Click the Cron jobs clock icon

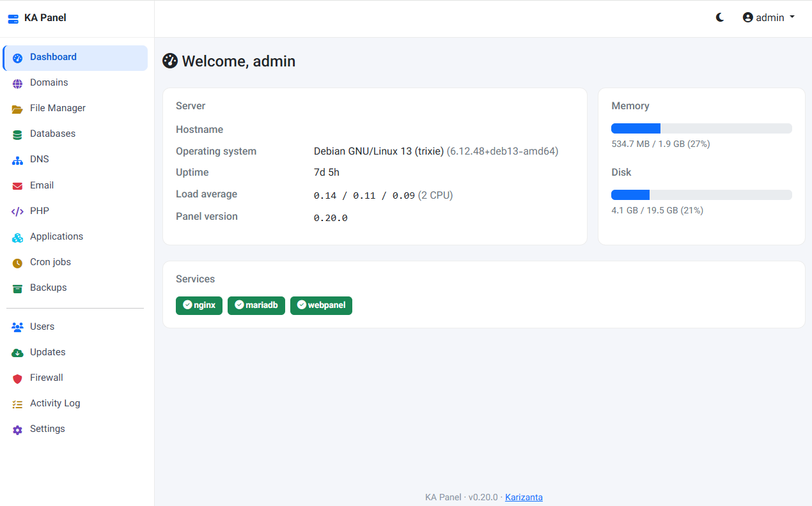click(17, 263)
